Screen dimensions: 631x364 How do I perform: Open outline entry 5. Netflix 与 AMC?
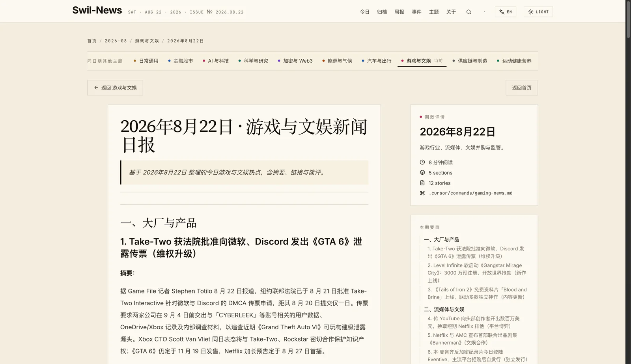point(472,339)
